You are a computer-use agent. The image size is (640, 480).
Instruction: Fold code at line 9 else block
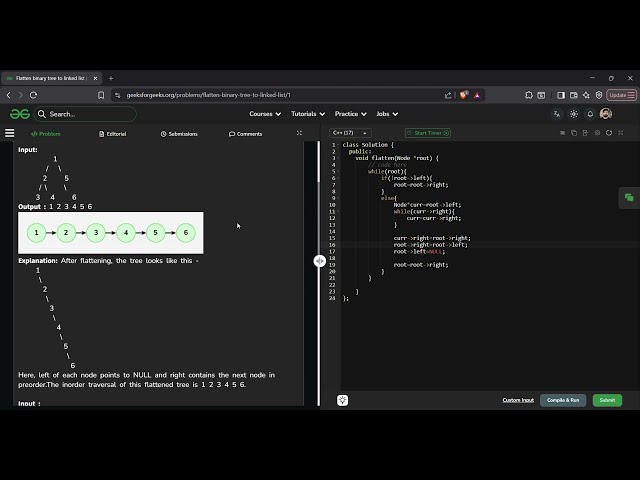point(338,198)
